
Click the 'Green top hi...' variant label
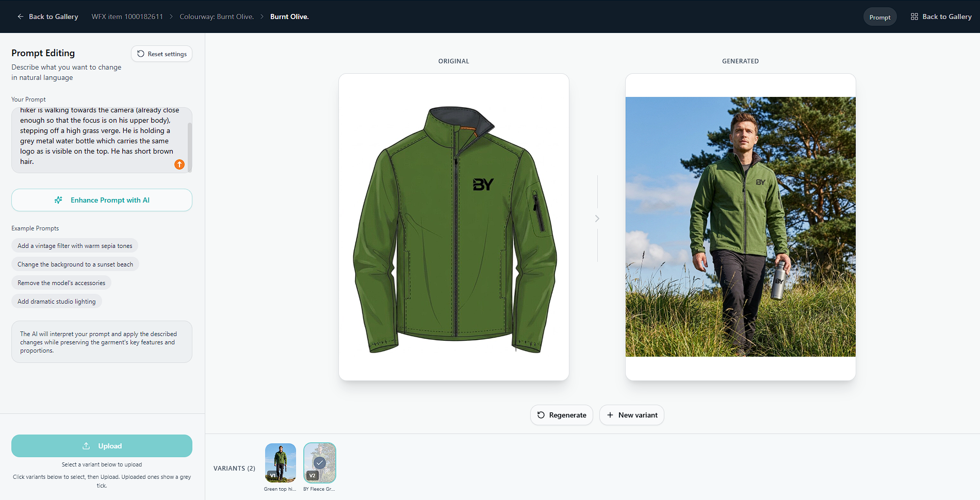(x=280, y=489)
